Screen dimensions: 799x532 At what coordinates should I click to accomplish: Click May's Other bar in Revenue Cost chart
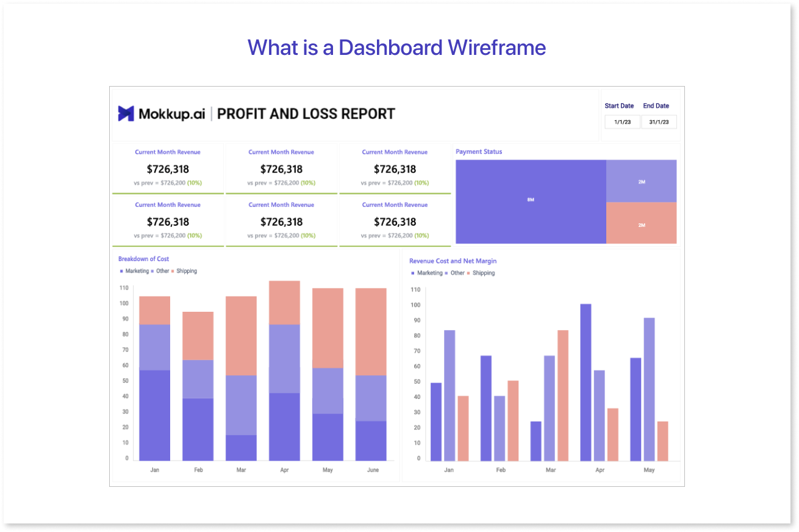(649, 389)
